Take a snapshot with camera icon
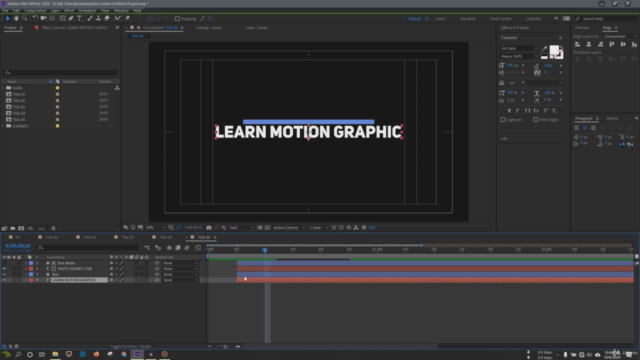The height and width of the screenshot is (360, 640). pos(209,227)
